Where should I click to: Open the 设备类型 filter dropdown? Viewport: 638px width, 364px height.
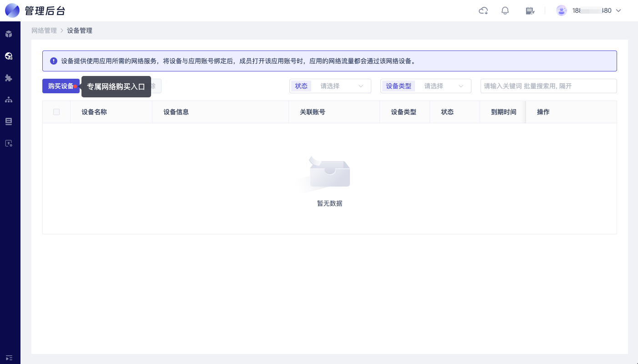click(x=426, y=86)
